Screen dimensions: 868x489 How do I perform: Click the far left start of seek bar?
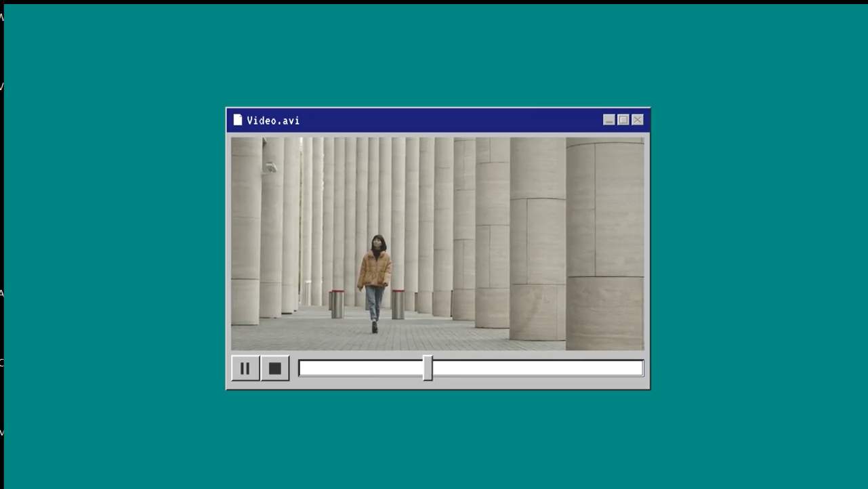point(303,368)
